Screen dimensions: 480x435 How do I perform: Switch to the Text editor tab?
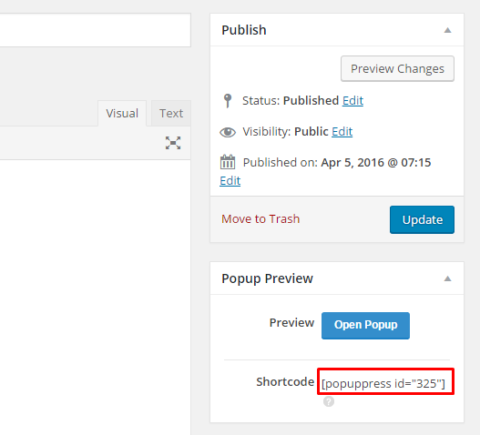171,113
